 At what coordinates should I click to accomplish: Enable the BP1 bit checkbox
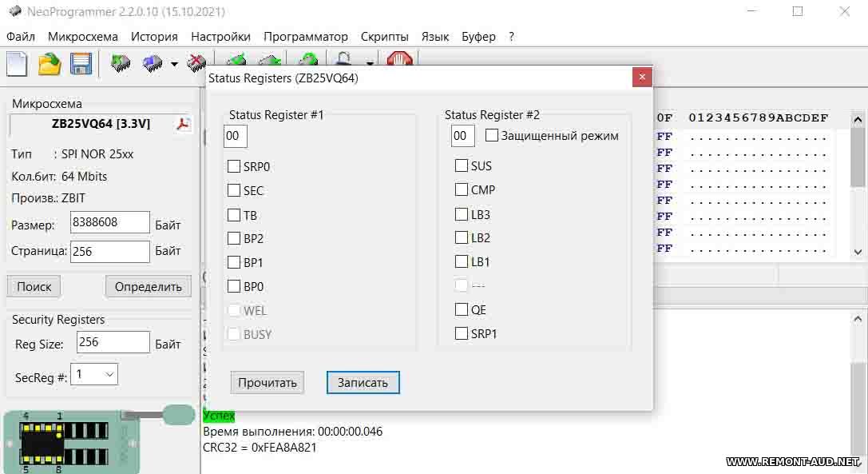[234, 262]
